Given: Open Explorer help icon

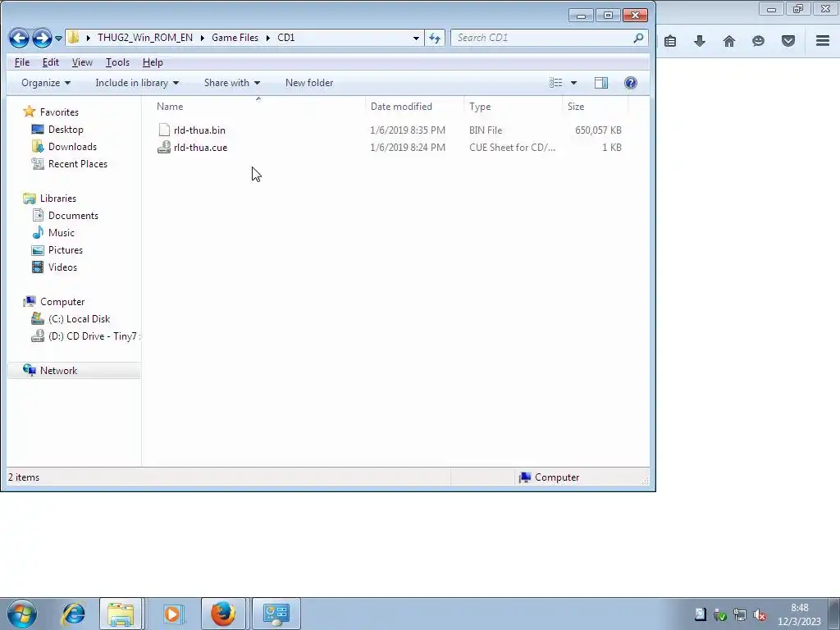Looking at the screenshot, I should point(631,83).
